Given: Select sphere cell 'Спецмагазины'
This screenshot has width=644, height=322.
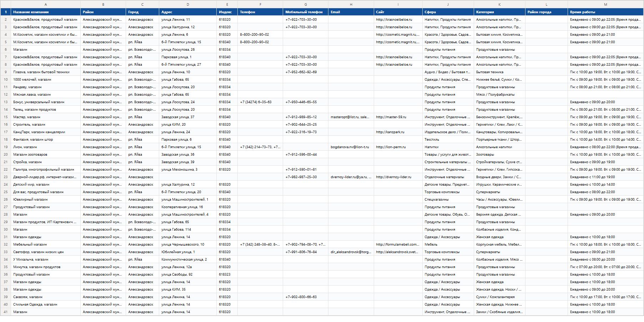Looking at the screenshot, I should pos(448,200).
